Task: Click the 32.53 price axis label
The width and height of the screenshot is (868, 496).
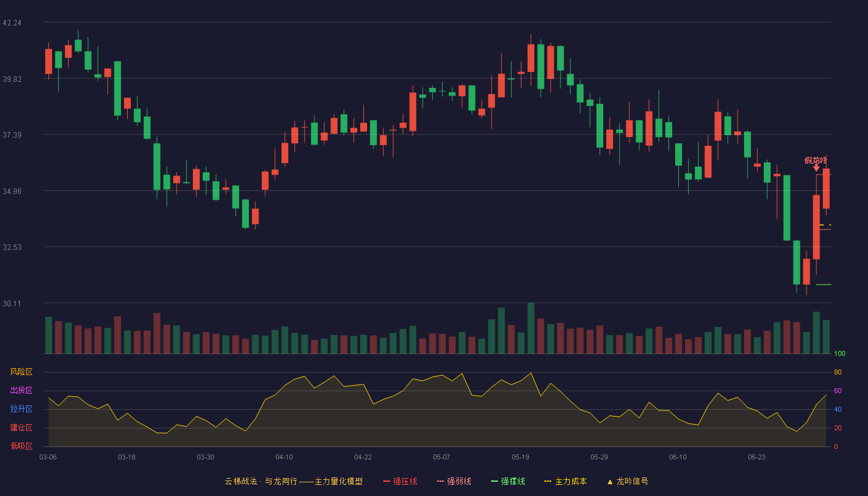Action: [x=12, y=247]
